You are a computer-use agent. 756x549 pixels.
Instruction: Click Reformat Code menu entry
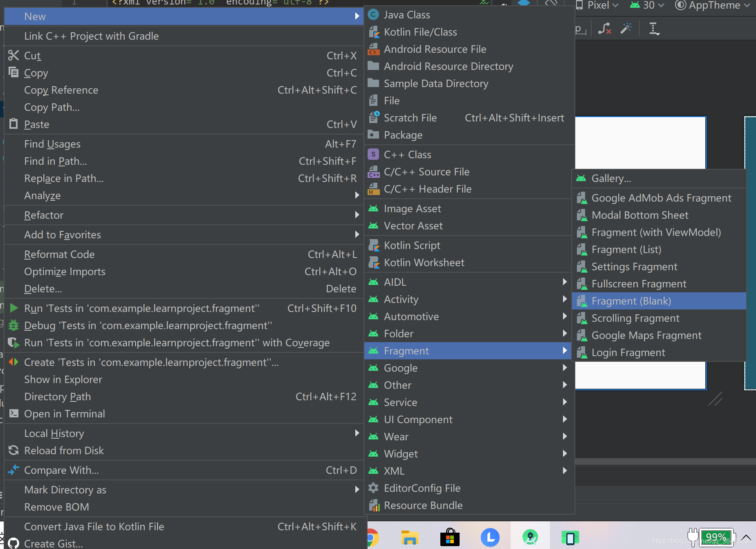184,254
